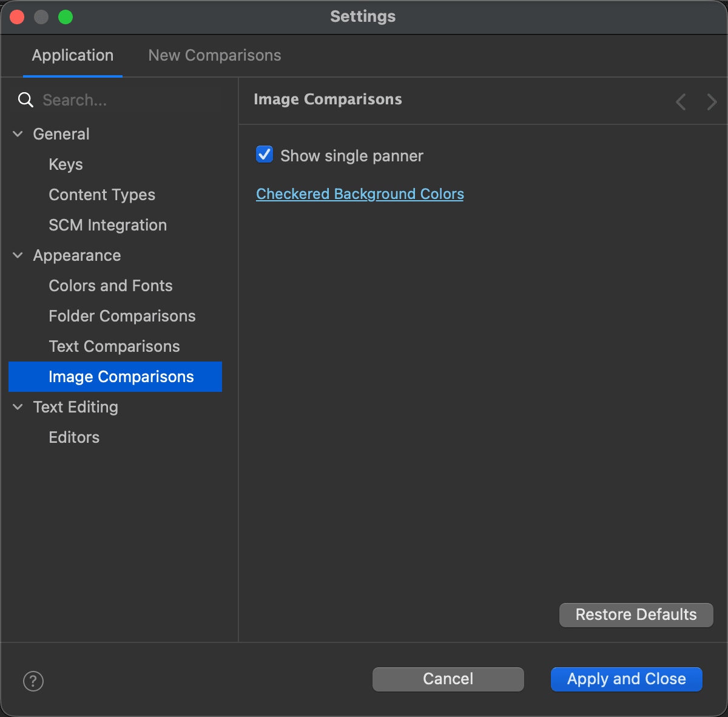
Task: Select the General category label
Action: click(61, 134)
